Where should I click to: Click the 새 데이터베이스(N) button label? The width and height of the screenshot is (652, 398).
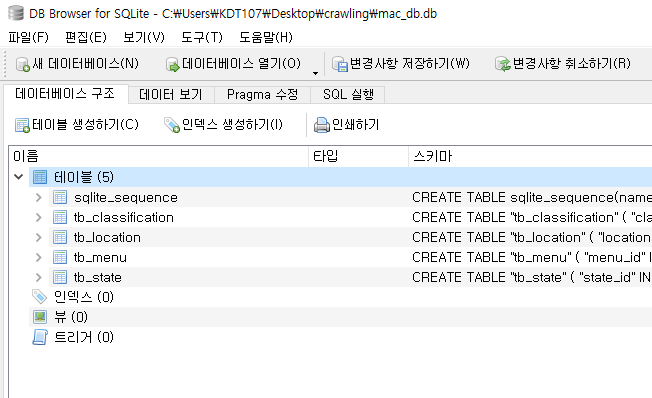[x=86, y=64]
